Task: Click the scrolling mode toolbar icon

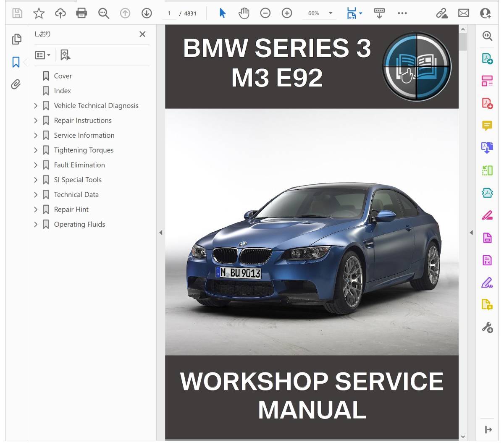Action: pos(379,13)
